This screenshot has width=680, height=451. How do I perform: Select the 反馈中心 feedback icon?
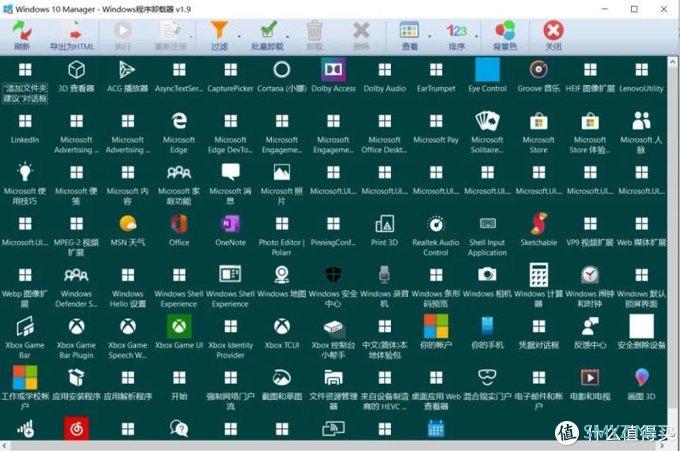point(590,326)
